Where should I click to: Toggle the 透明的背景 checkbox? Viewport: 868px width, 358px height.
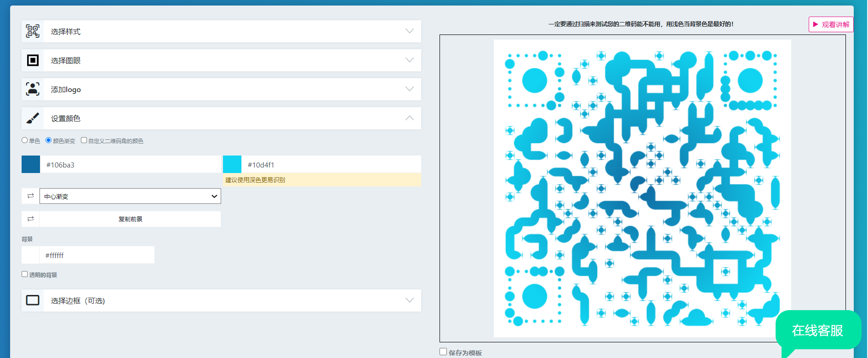click(x=24, y=274)
